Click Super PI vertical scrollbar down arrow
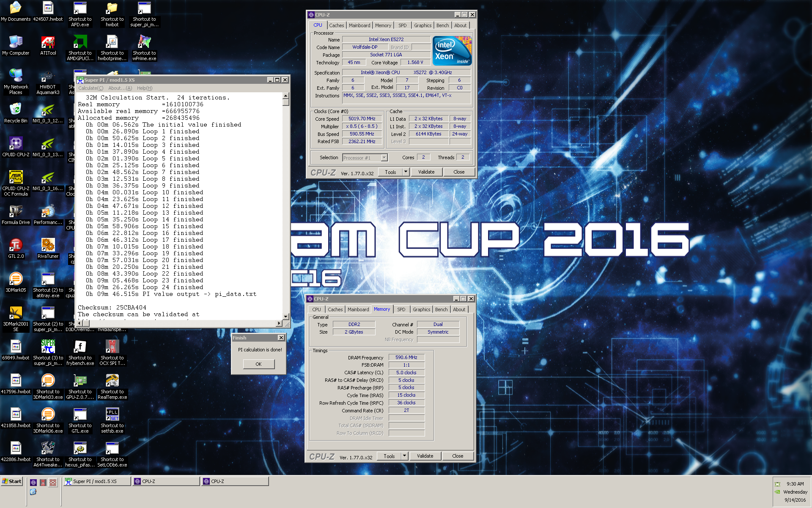Screen dimensions: 812x508 tap(286, 316)
